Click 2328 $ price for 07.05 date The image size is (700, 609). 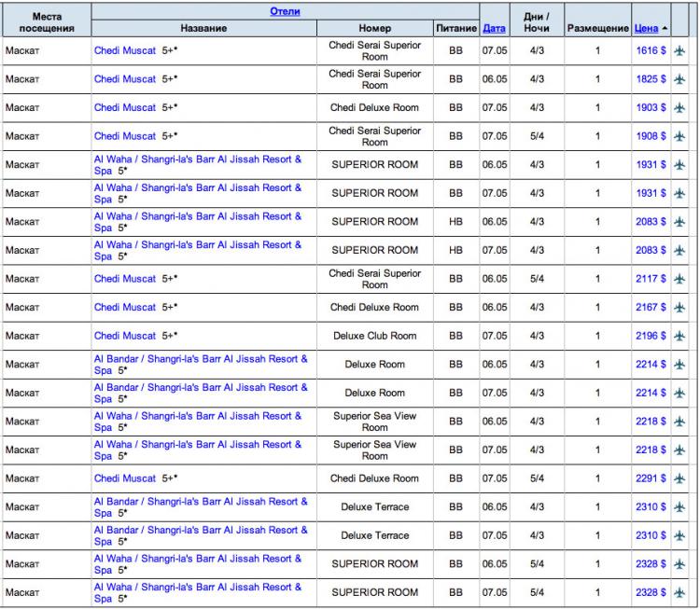pyautogui.click(x=651, y=593)
